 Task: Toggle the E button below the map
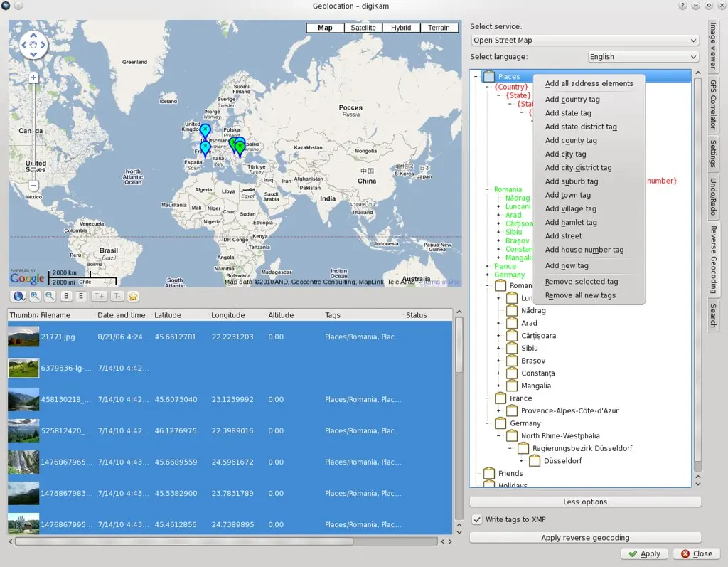(x=81, y=296)
